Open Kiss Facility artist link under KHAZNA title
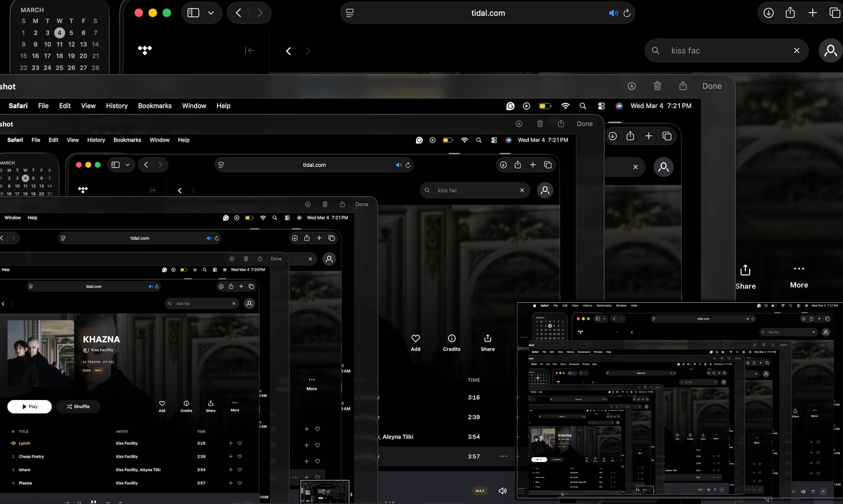Screen dimensions: 843x504 tap(102, 350)
